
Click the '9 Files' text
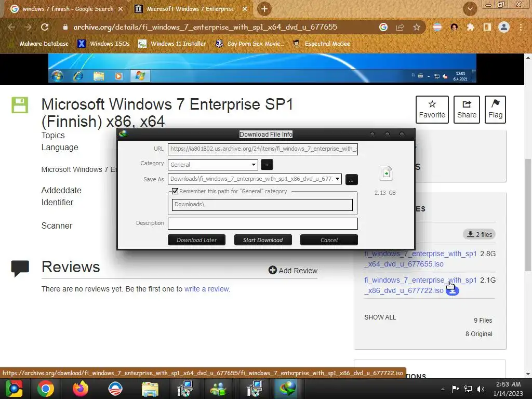click(483, 321)
